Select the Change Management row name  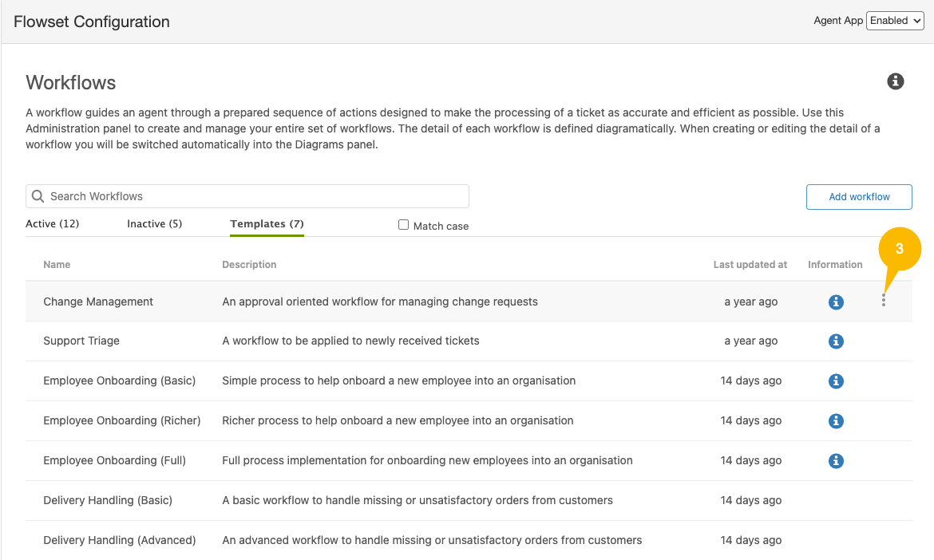point(98,302)
